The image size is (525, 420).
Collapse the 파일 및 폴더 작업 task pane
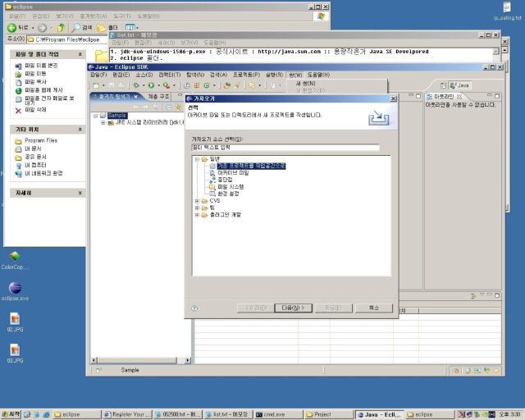[x=80, y=54]
